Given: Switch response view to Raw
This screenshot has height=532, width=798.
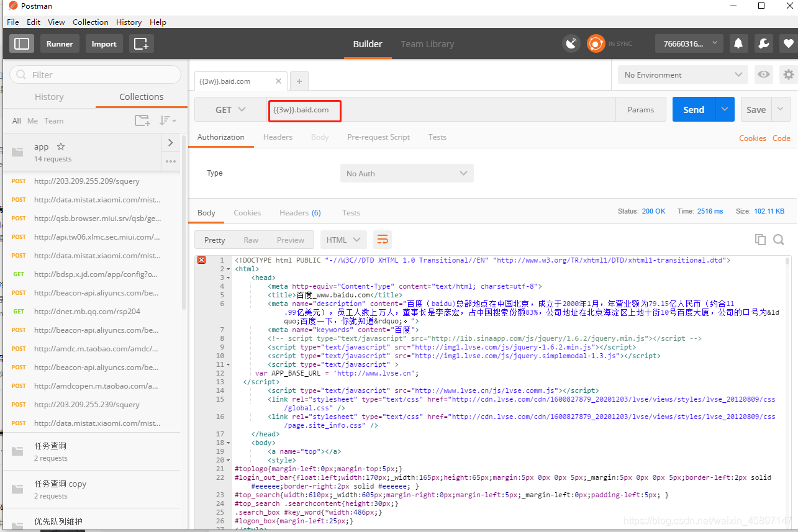Looking at the screenshot, I should pos(251,240).
